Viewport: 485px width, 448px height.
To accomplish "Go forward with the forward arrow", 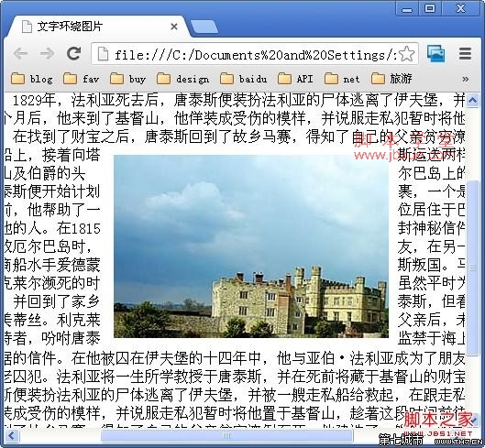I will tap(47, 53).
